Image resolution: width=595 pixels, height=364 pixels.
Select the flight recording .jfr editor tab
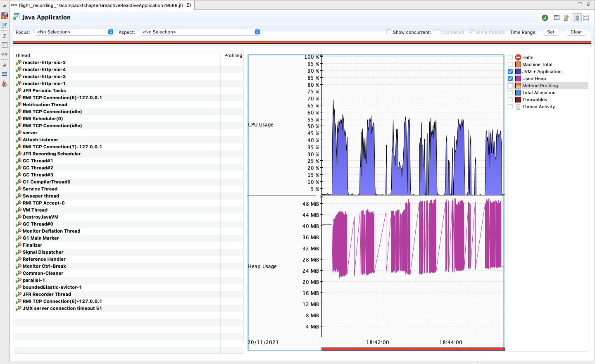point(101,5)
